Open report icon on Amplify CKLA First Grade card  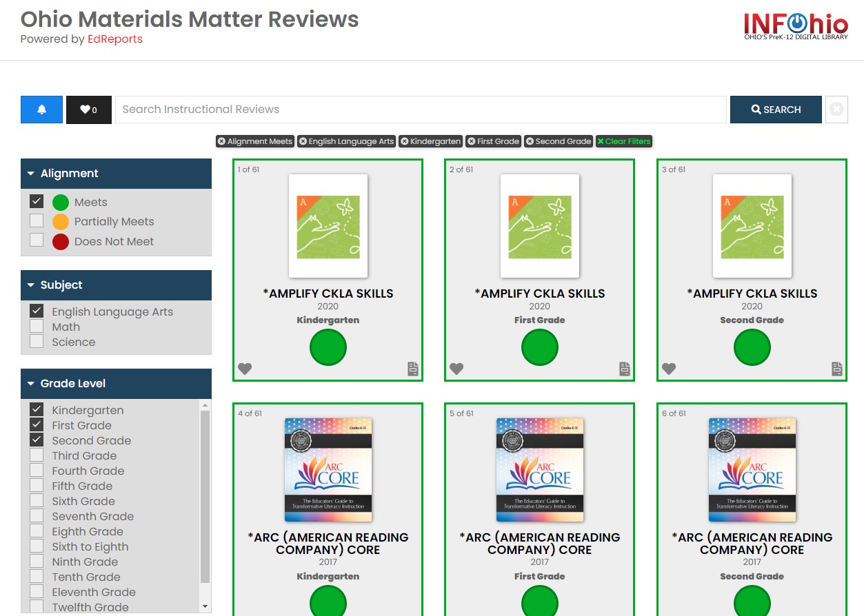click(624, 369)
